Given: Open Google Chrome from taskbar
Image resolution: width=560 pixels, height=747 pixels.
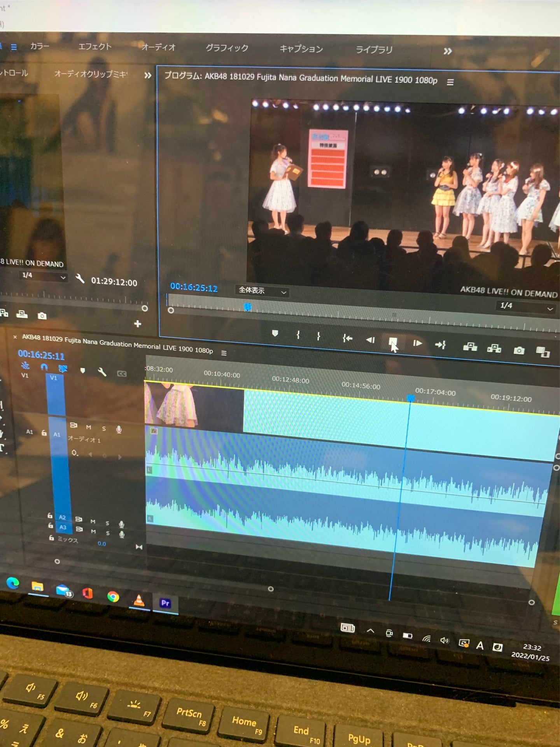Looking at the screenshot, I should click(113, 596).
